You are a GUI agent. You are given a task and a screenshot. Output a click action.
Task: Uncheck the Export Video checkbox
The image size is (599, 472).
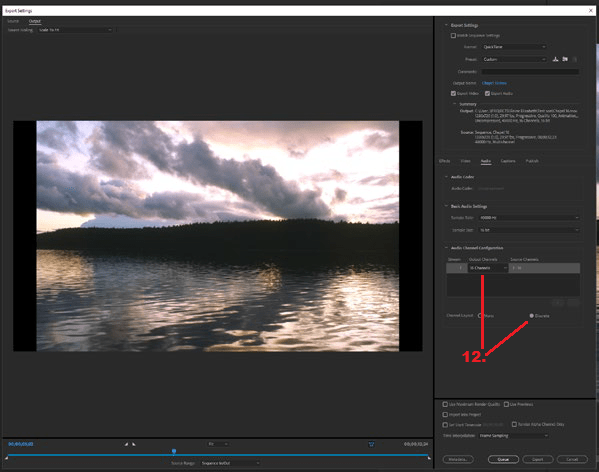[x=453, y=94]
